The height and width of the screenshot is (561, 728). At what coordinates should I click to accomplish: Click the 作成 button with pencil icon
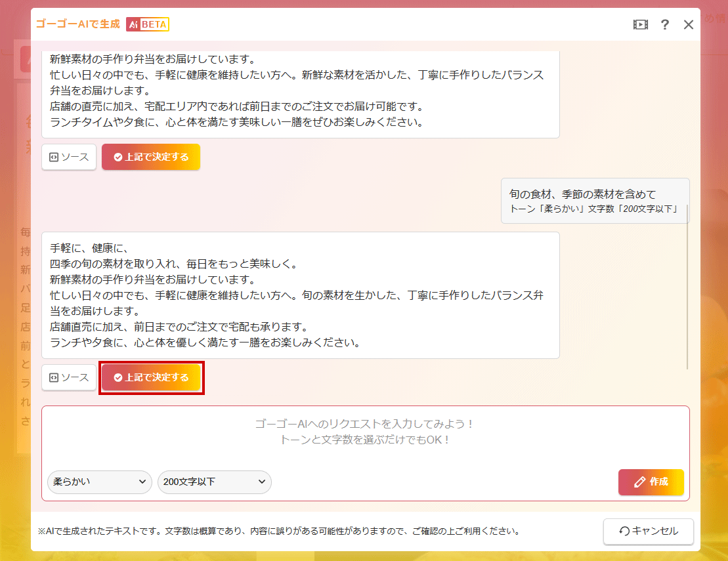click(x=651, y=482)
